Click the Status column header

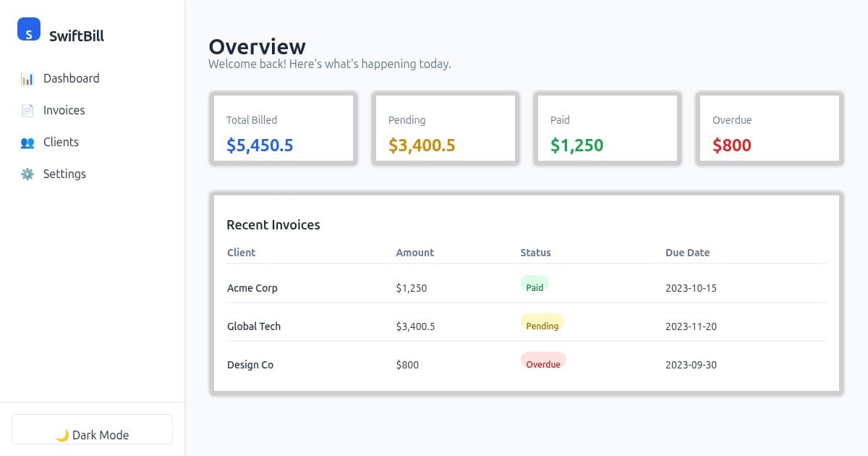point(535,253)
